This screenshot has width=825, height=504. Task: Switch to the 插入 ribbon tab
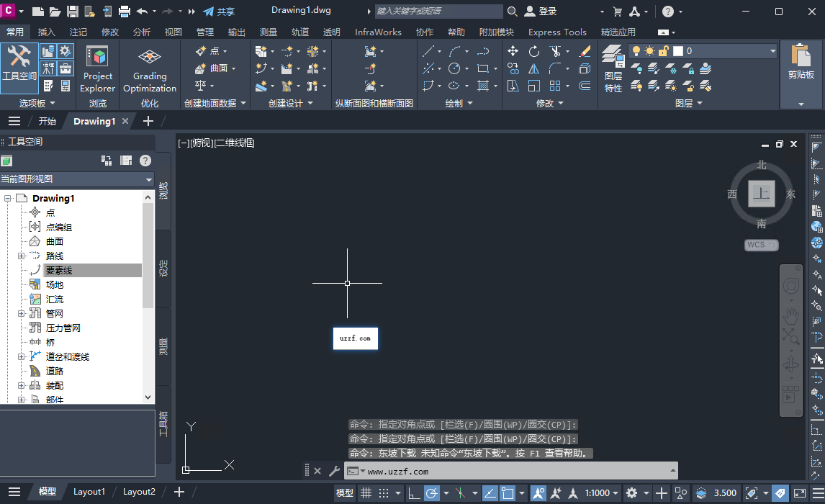[47, 32]
